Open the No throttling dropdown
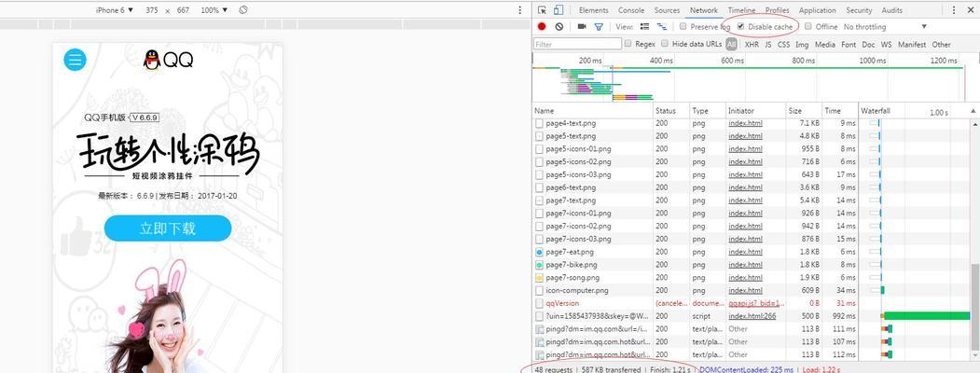The width and height of the screenshot is (980, 373). (884, 27)
